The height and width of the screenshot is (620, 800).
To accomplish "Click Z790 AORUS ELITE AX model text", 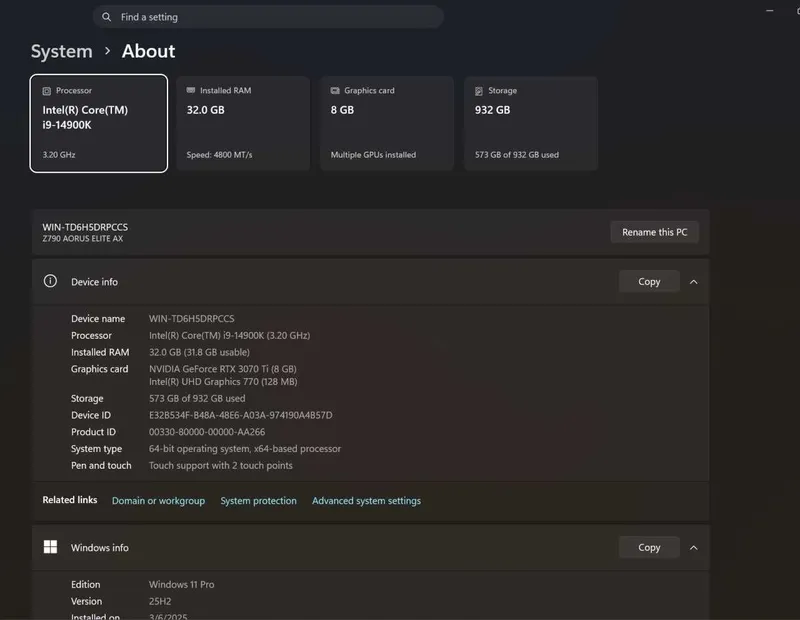I will [x=83, y=239].
